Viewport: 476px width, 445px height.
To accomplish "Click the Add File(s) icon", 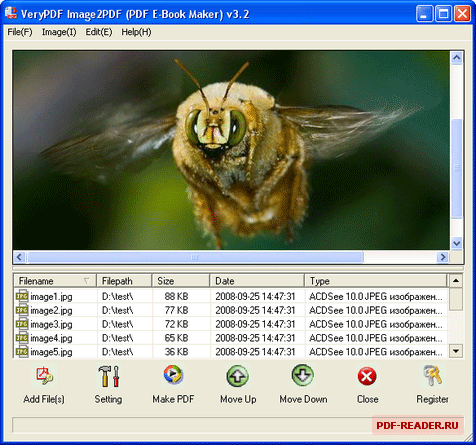I will coord(44,376).
